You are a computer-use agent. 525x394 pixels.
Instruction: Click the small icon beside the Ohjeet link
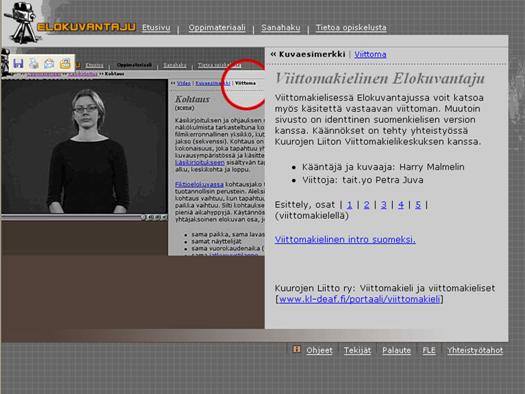coord(296,349)
